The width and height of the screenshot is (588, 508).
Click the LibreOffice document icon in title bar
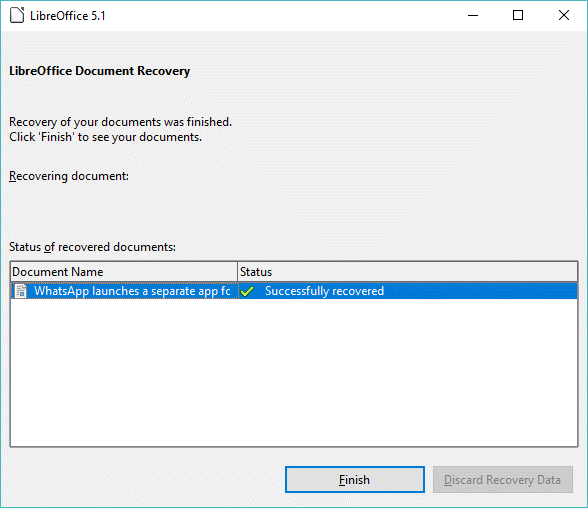[17, 15]
